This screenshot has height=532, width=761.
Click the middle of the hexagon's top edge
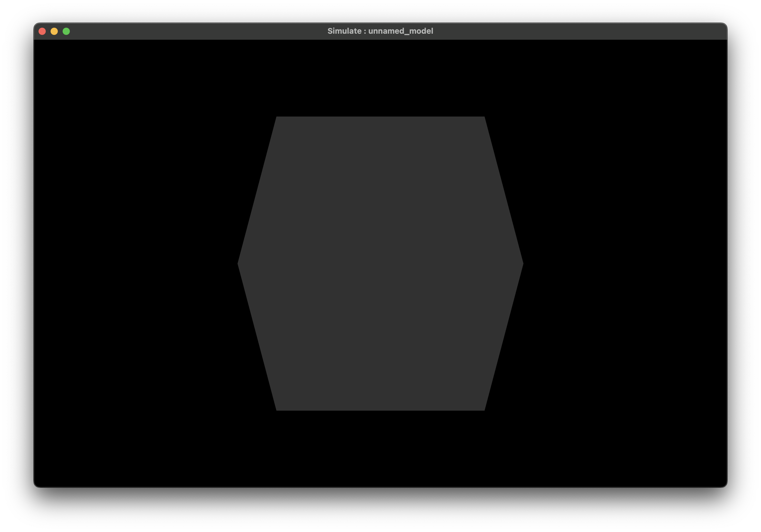[x=380, y=118]
